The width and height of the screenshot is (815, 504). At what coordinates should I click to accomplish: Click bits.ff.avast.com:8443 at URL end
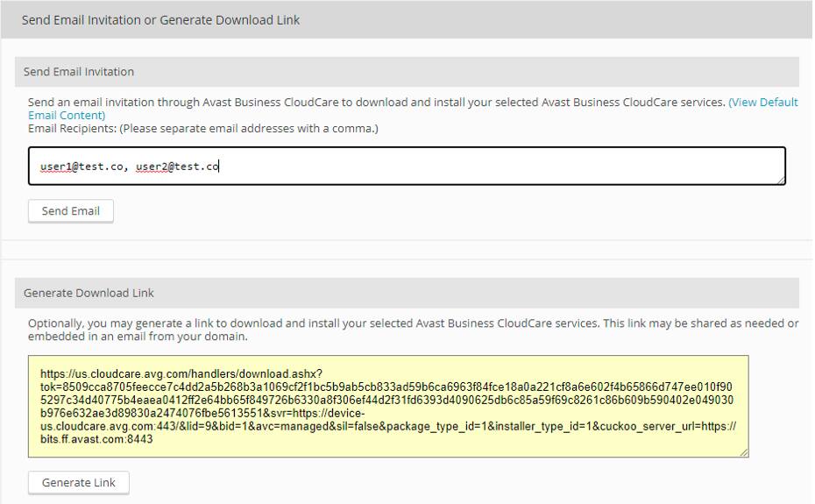(x=97, y=439)
